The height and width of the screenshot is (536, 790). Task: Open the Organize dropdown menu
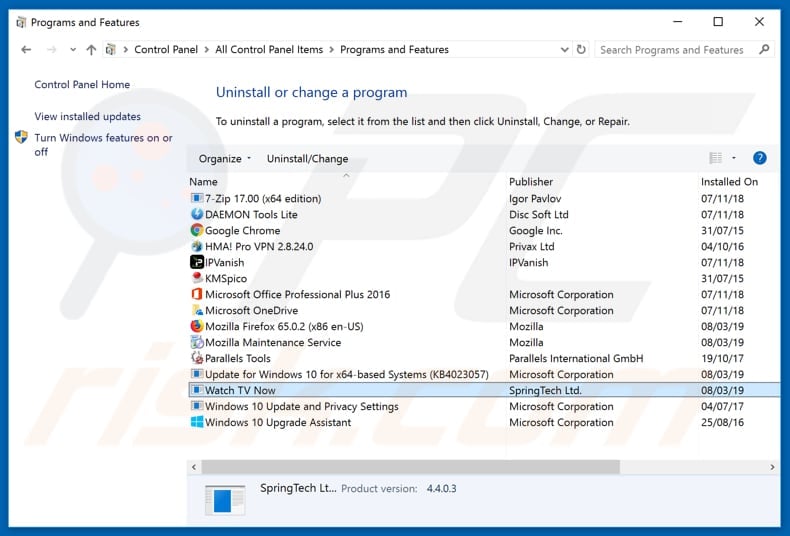[x=224, y=159]
